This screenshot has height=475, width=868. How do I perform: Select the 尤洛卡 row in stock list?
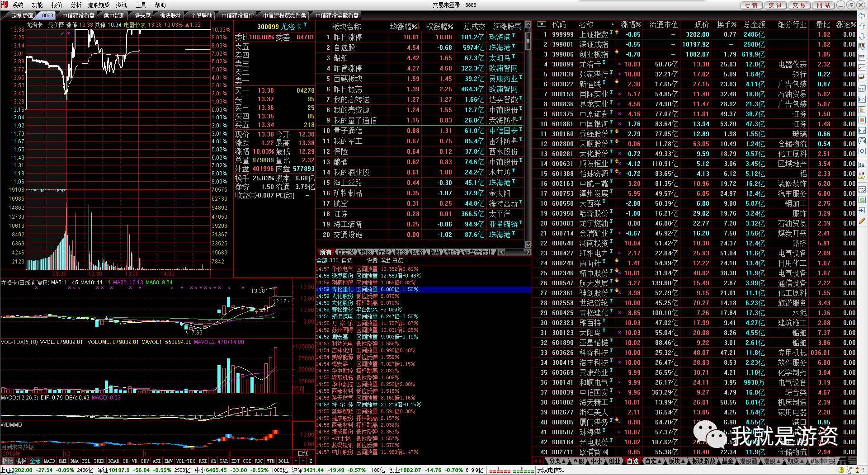pos(694,64)
